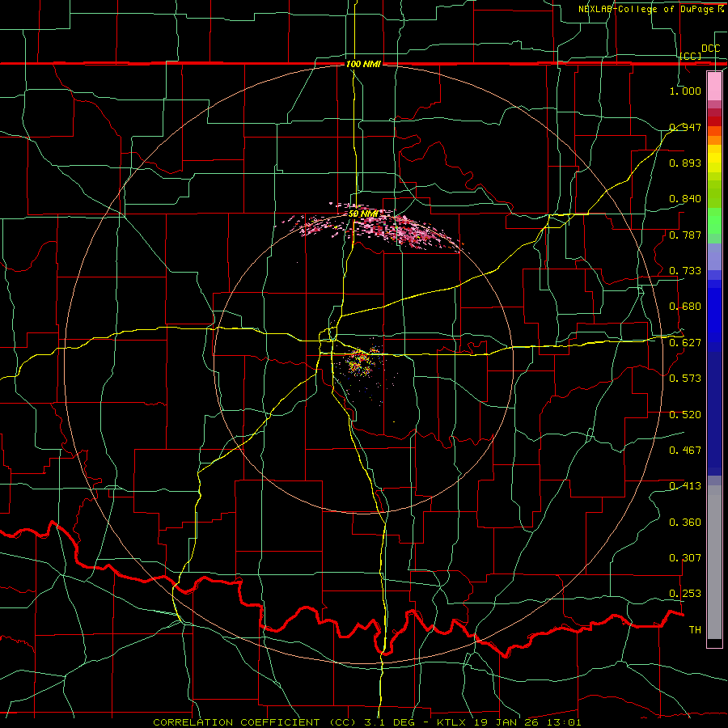This screenshot has width=728, height=728.
Task: Click the multicolored echo cluster near radar center
Action: (360, 363)
